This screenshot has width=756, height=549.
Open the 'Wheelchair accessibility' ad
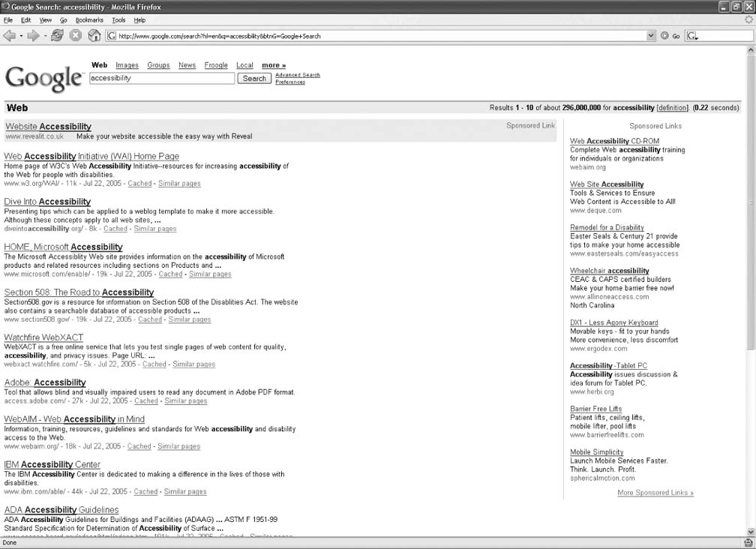coord(610,271)
